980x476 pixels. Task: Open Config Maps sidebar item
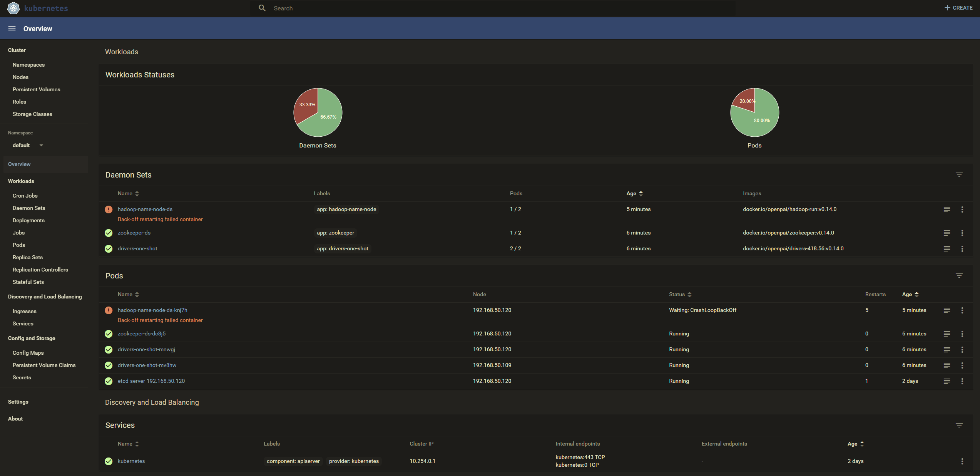pos(28,353)
